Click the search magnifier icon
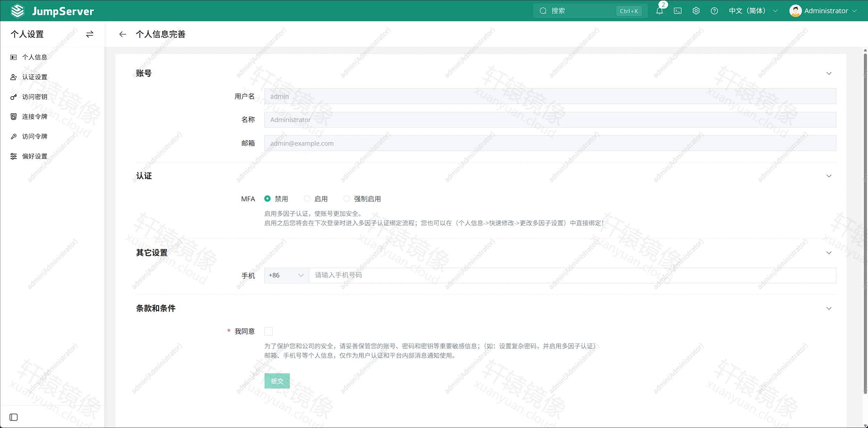 click(543, 11)
